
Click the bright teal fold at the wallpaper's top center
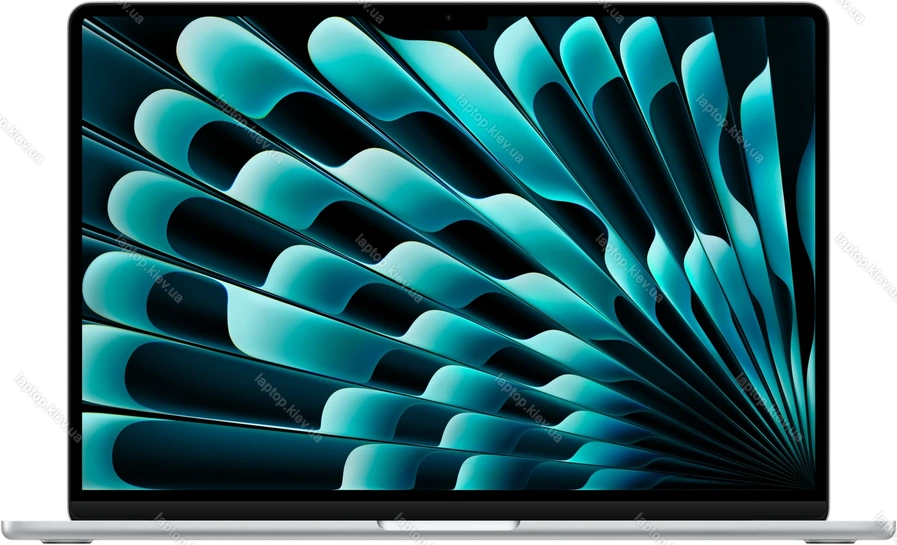point(350,50)
